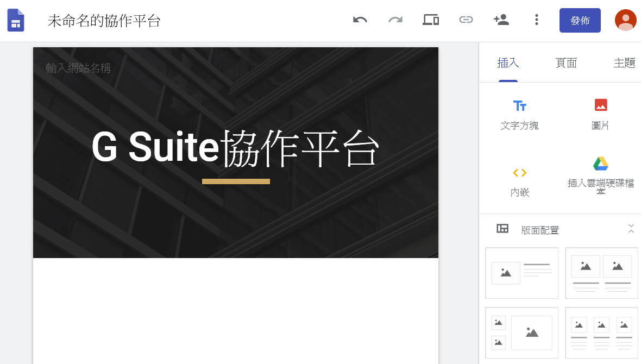
Task: Collapse the 版面配置 section chevron
Action: (631, 229)
